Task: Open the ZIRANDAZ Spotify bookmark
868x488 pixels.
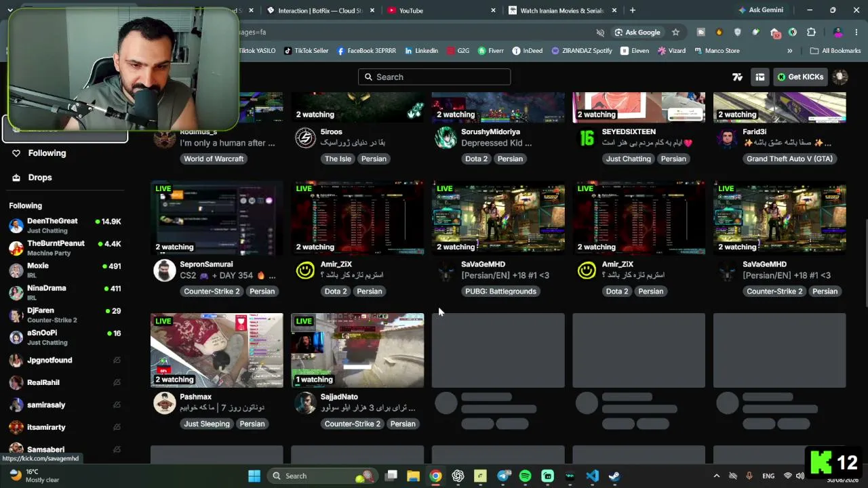Action: [x=582, y=51]
